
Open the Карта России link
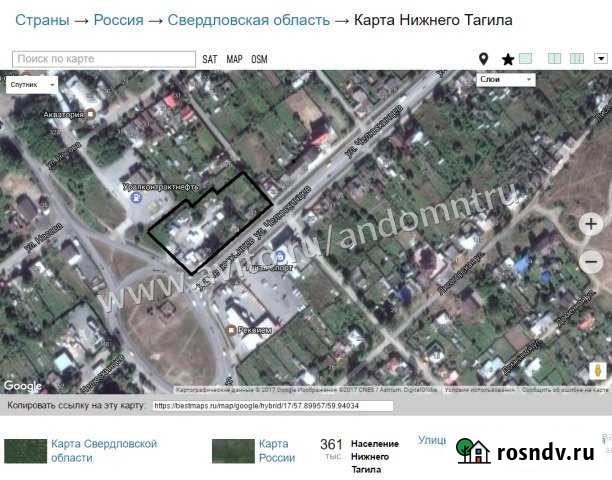click(276, 450)
